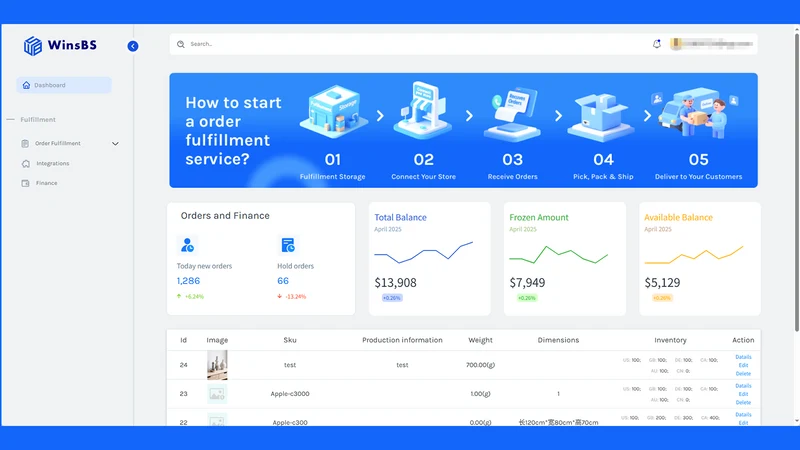800x450 pixels.
Task: Click the Finance wallet icon
Action: point(26,183)
